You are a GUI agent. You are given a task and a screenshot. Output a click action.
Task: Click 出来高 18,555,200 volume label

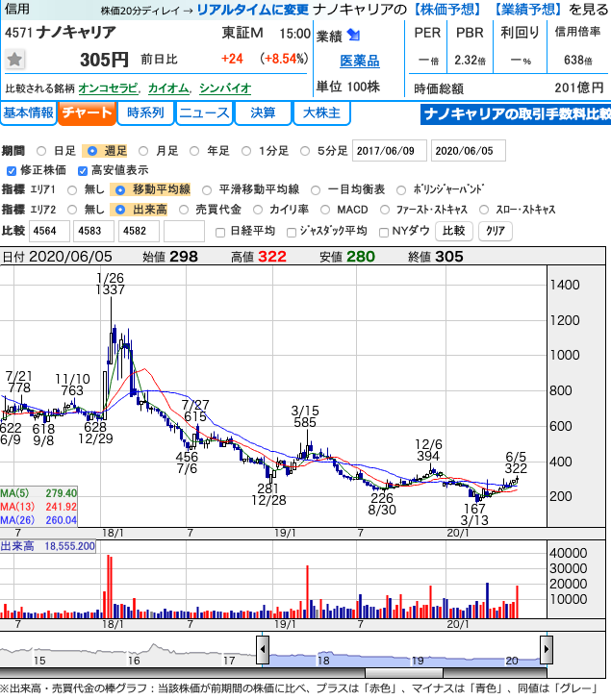(48, 546)
